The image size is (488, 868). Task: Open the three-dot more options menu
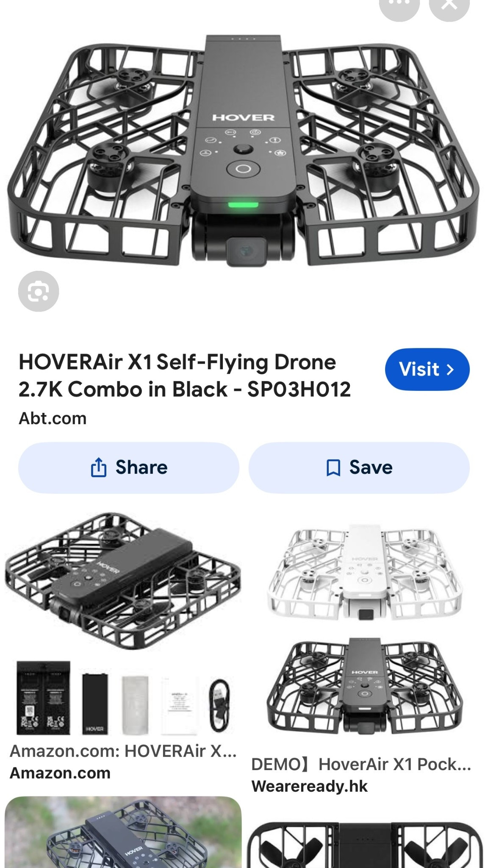399,6
